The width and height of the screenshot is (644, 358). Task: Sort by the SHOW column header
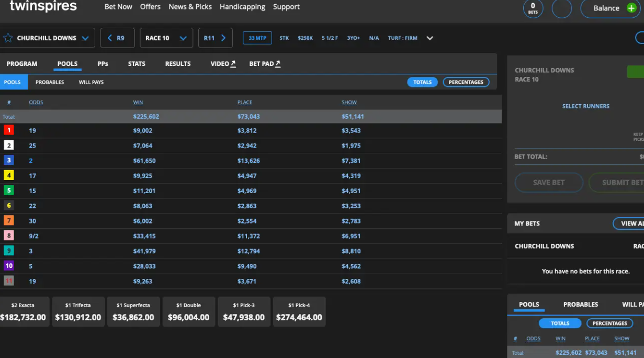point(349,103)
